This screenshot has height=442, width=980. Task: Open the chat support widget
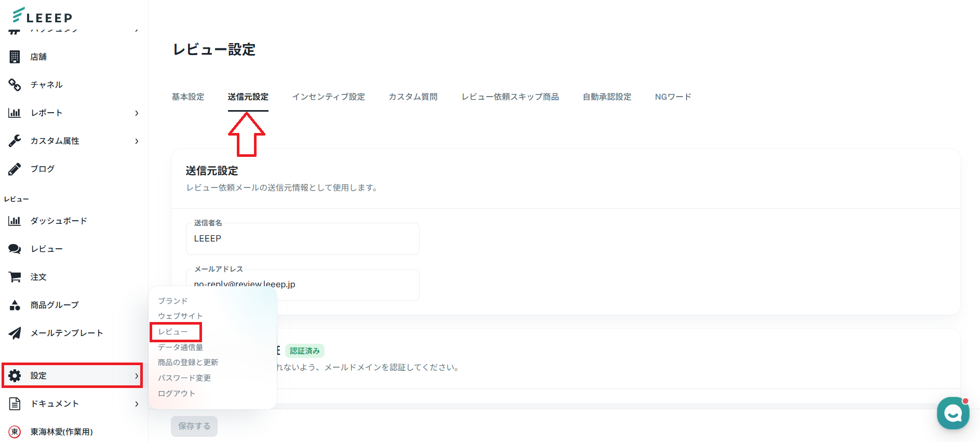click(x=952, y=413)
